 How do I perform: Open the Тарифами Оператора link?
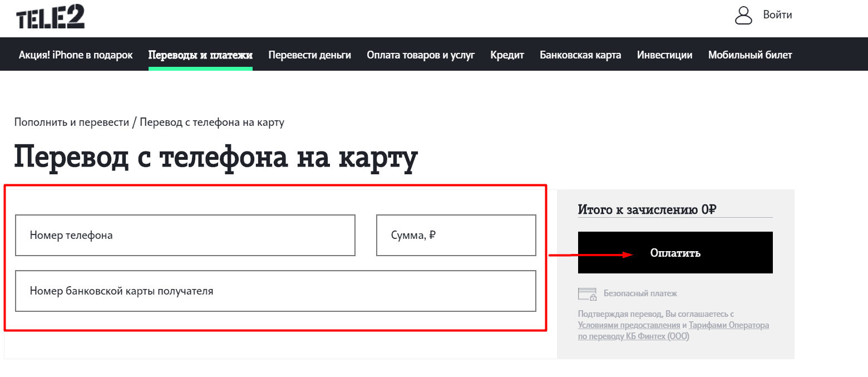coord(729,325)
